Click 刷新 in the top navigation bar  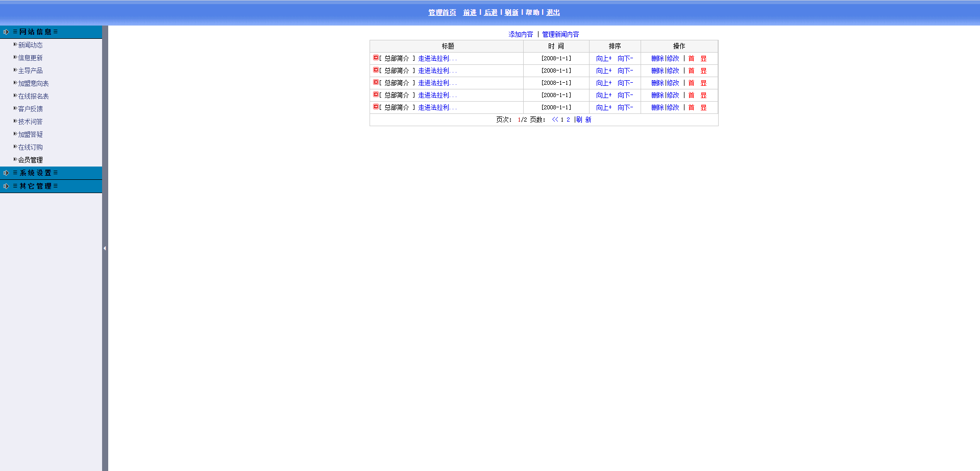(511, 12)
